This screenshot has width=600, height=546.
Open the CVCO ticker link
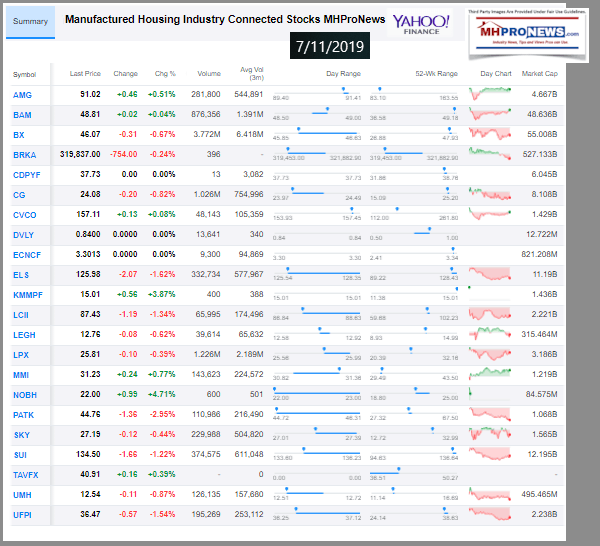coord(24,215)
